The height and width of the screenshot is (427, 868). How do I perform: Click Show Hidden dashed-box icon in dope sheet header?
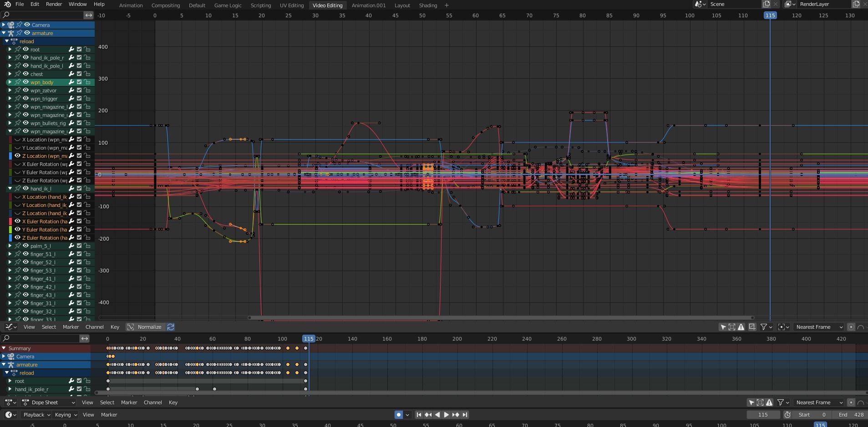[x=760, y=402]
